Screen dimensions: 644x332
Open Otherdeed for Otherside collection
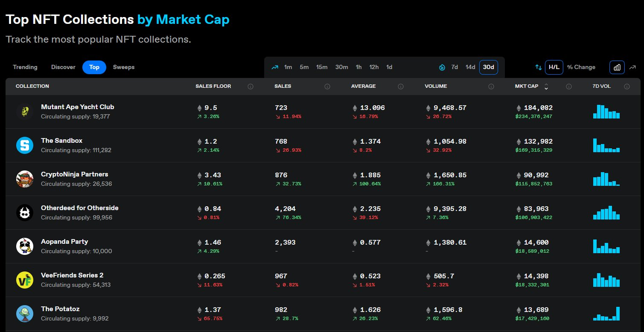point(80,208)
